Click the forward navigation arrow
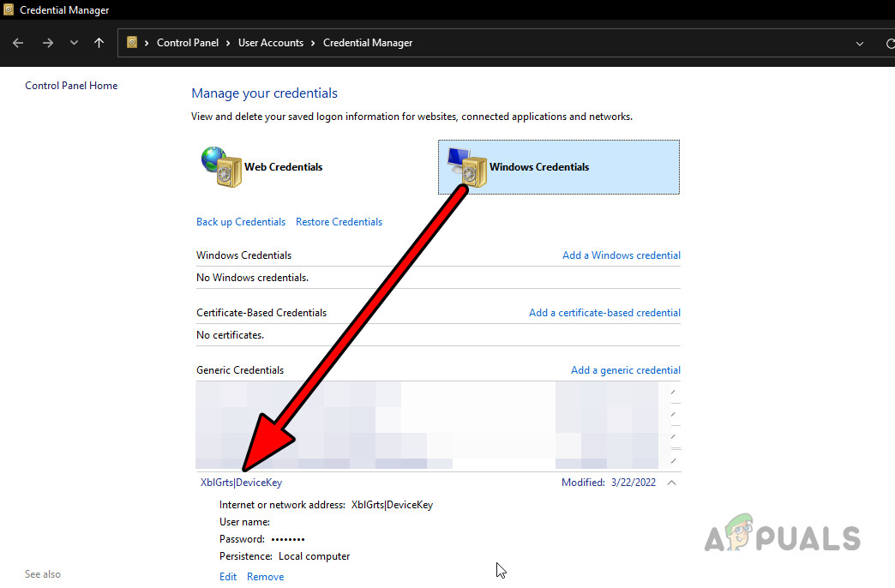This screenshot has height=588, width=895. point(48,42)
